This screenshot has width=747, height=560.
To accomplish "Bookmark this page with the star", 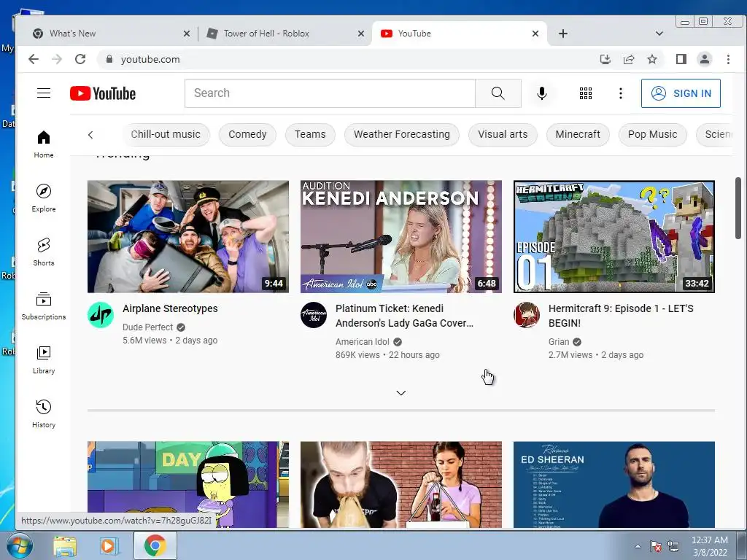I will (651, 59).
